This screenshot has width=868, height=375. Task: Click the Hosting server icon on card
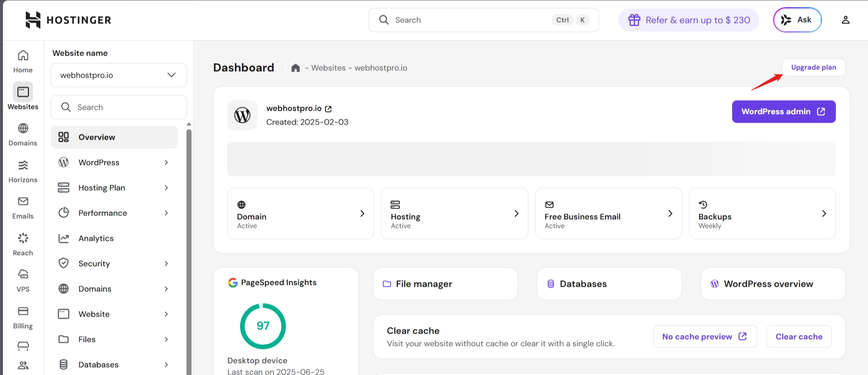[395, 205]
